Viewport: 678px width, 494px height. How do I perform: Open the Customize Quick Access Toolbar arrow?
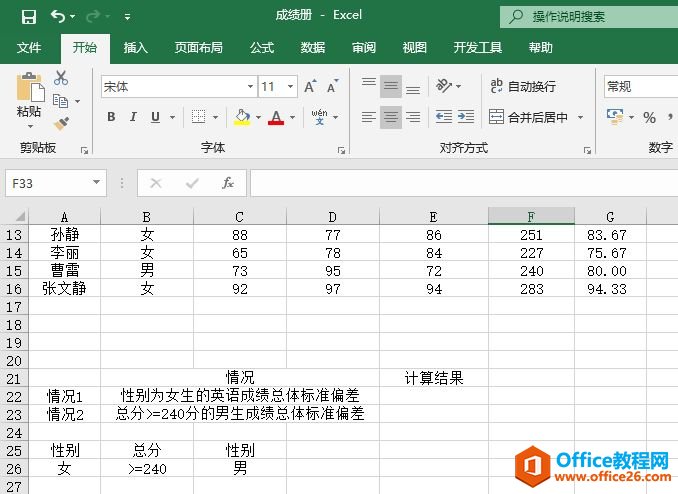127,17
